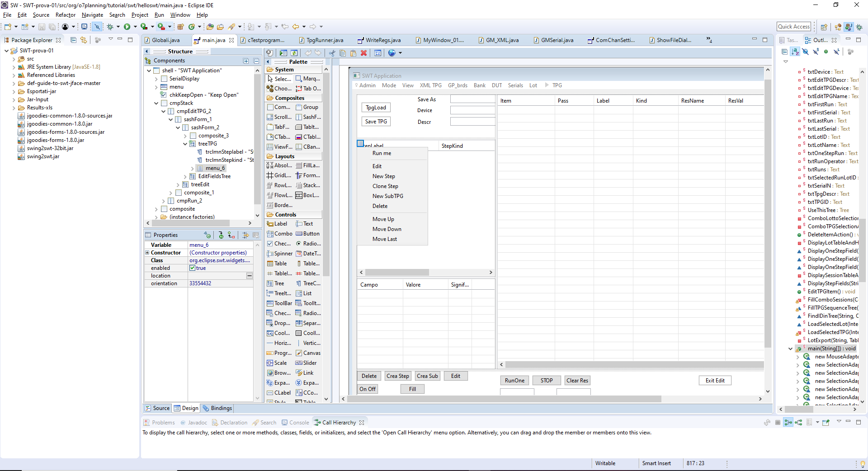Open the Console view tab
The width and height of the screenshot is (868, 471).
[296, 423]
